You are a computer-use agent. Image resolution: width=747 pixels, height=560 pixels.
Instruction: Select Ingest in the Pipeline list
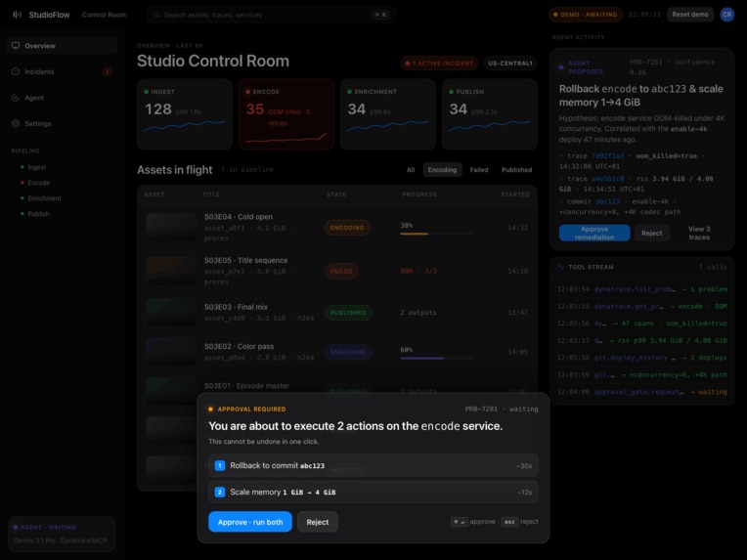coord(37,167)
